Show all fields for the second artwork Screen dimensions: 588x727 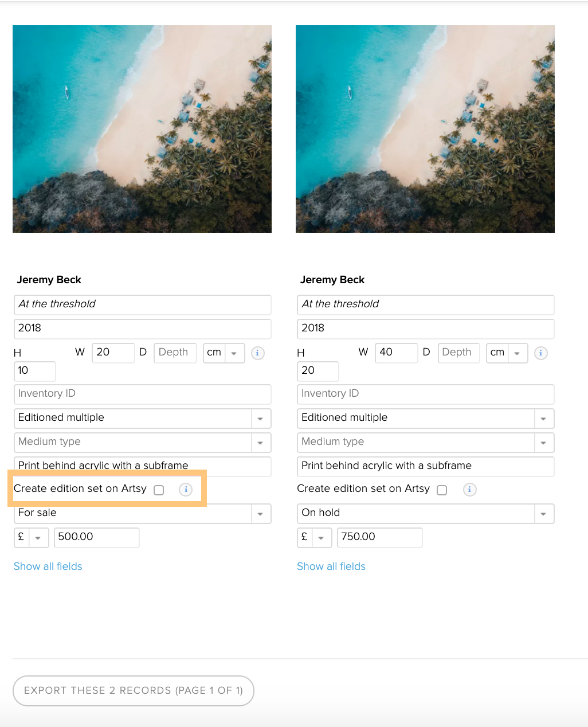(331, 566)
